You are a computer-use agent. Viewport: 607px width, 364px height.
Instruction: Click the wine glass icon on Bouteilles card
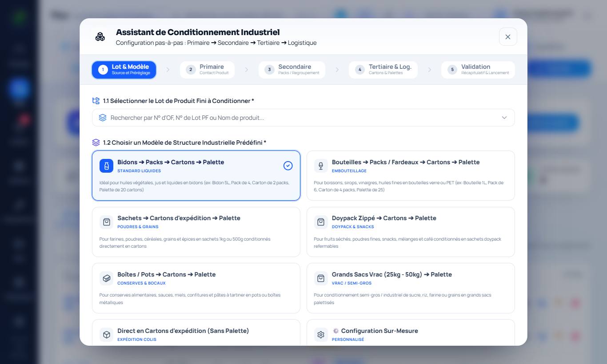click(321, 166)
